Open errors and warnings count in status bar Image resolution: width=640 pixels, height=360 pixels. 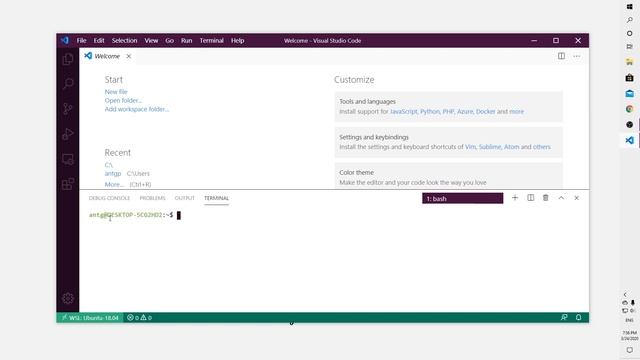coord(139,318)
